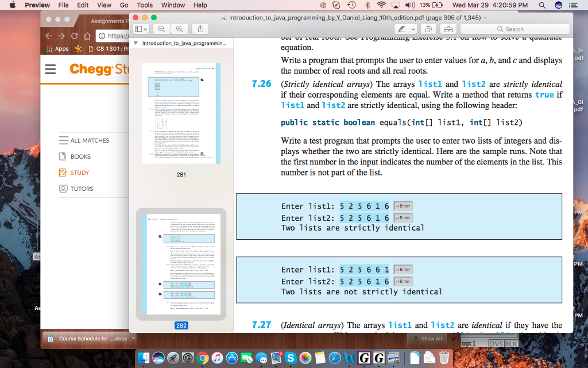Image resolution: width=588 pixels, height=368 pixels.
Task: Open the Apple menu
Action: [13, 5]
